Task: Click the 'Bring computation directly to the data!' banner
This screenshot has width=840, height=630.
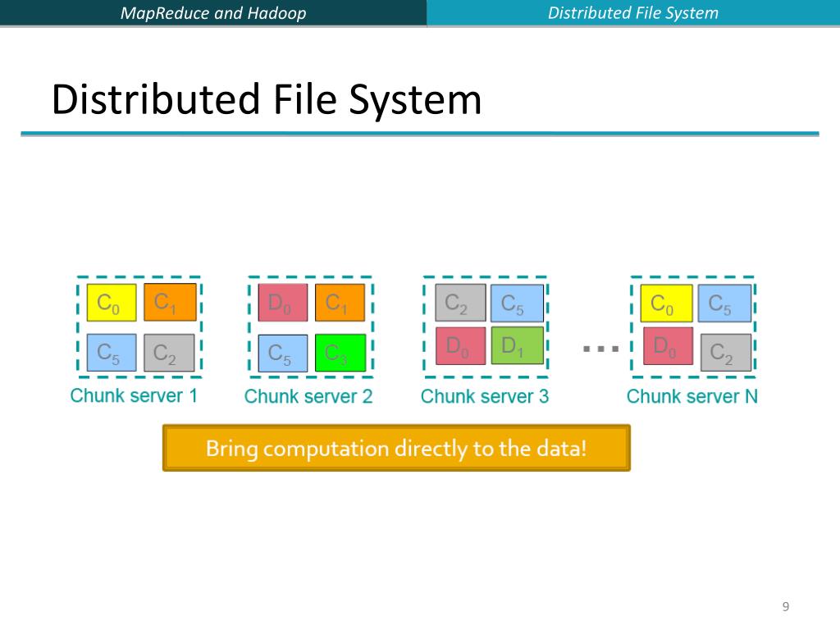Action: [x=396, y=449]
